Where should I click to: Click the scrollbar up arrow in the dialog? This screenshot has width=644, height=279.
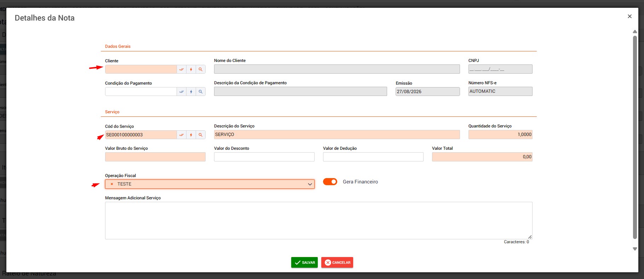coord(635,32)
